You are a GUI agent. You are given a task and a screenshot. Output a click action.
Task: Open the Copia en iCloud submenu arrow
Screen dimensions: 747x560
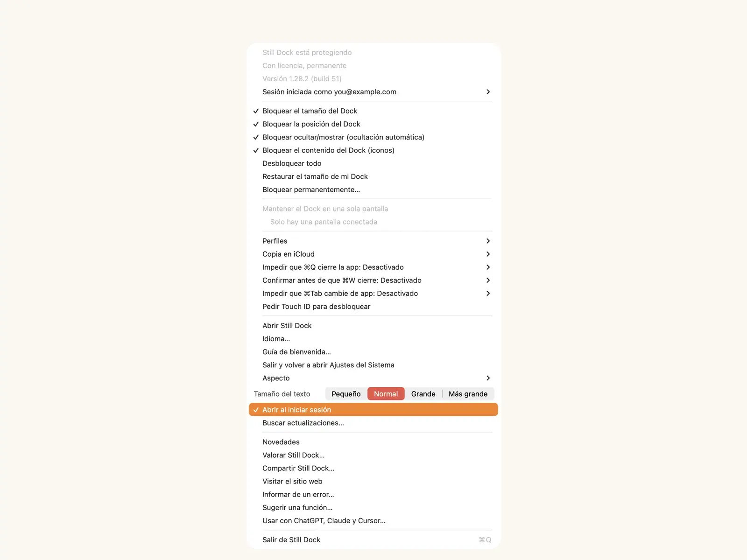488,254
